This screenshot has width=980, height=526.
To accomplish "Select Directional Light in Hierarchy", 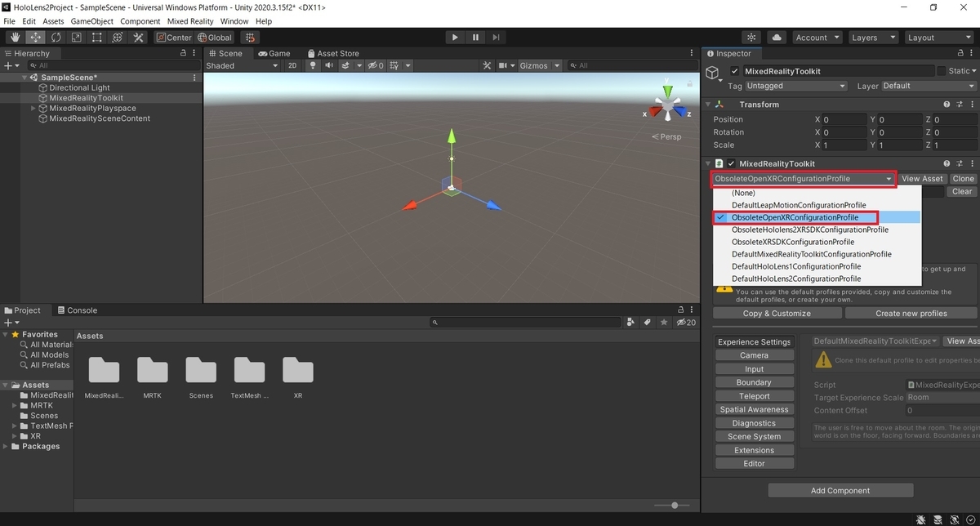I will click(x=79, y=87).
